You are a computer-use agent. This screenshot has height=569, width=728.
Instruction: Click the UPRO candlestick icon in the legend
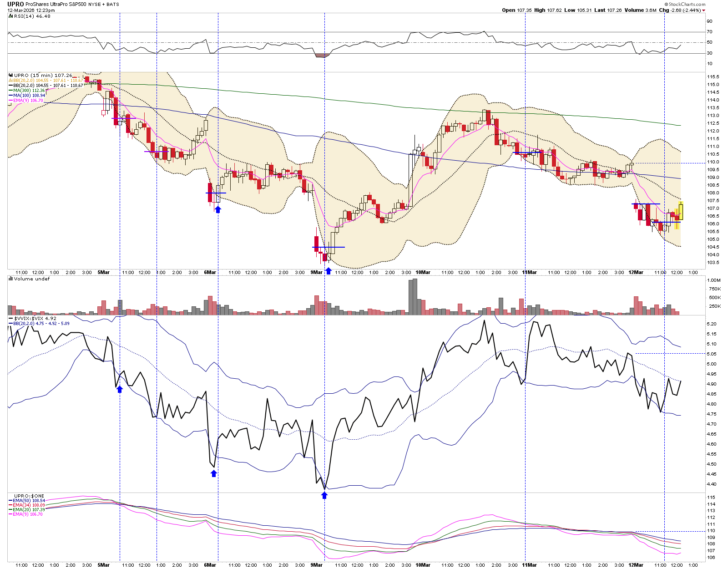click(x=11, y=75)
